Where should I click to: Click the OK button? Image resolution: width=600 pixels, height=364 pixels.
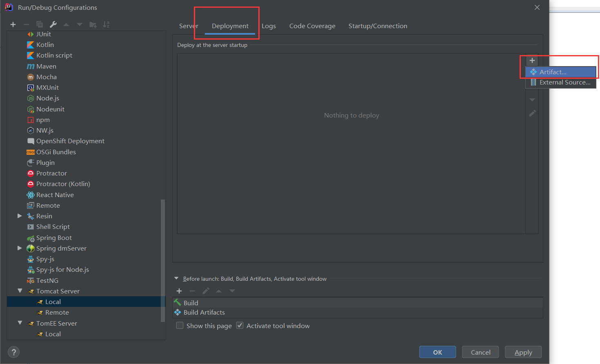438,352
